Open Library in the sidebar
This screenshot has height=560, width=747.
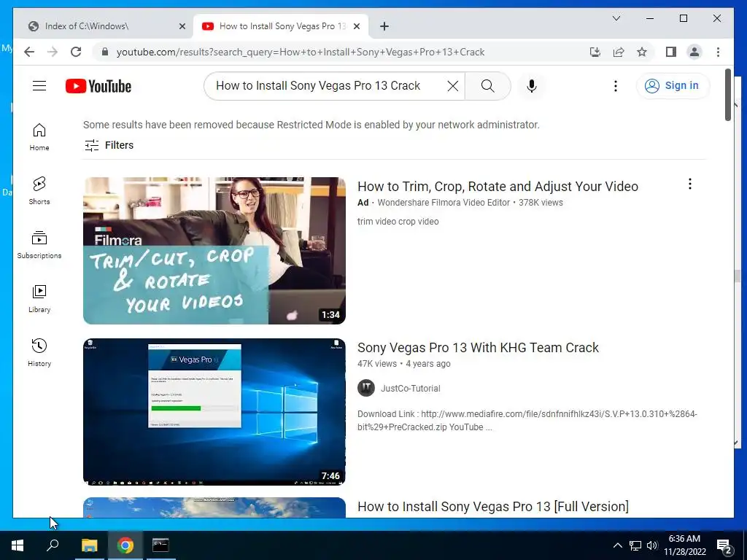click(39, 298)
